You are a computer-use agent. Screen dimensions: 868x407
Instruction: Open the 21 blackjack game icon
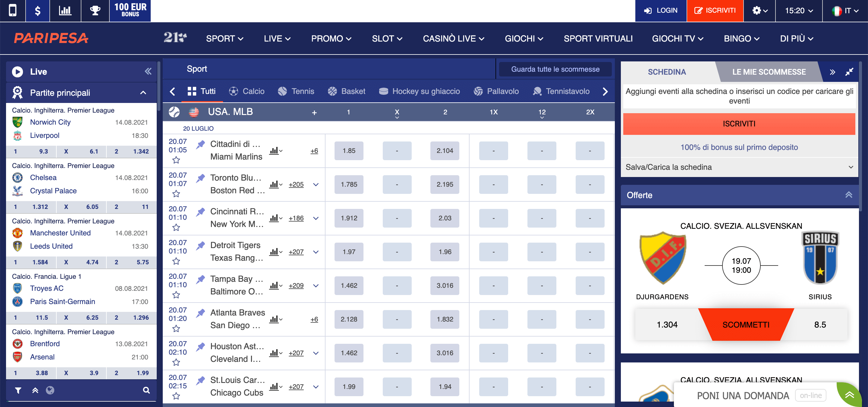tap(175, 37)
